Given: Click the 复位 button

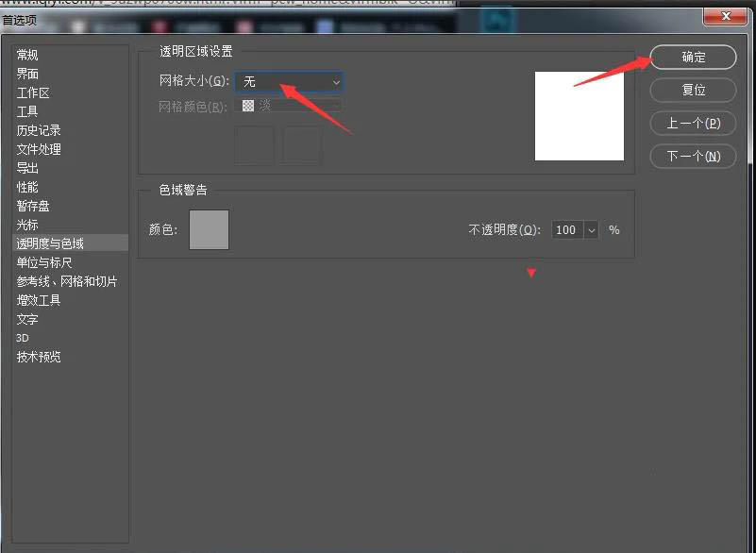Looking at the screenshot, I should pos(693,90).
